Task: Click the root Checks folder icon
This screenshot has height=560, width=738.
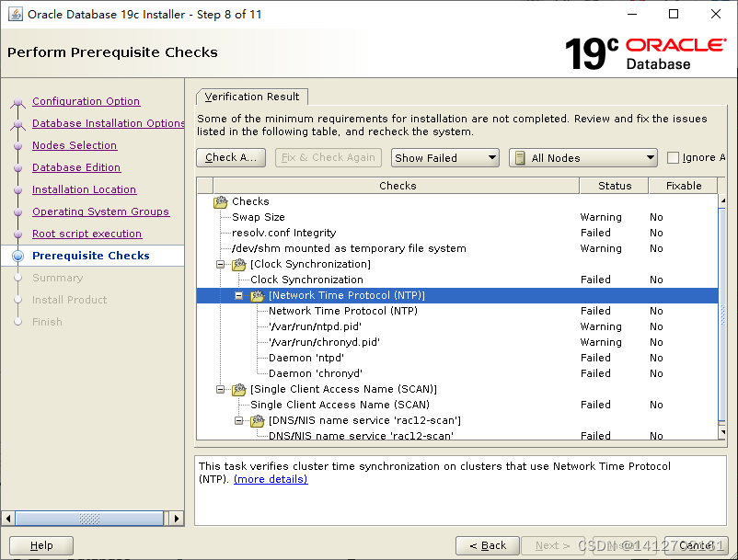Action: [221, 201]
